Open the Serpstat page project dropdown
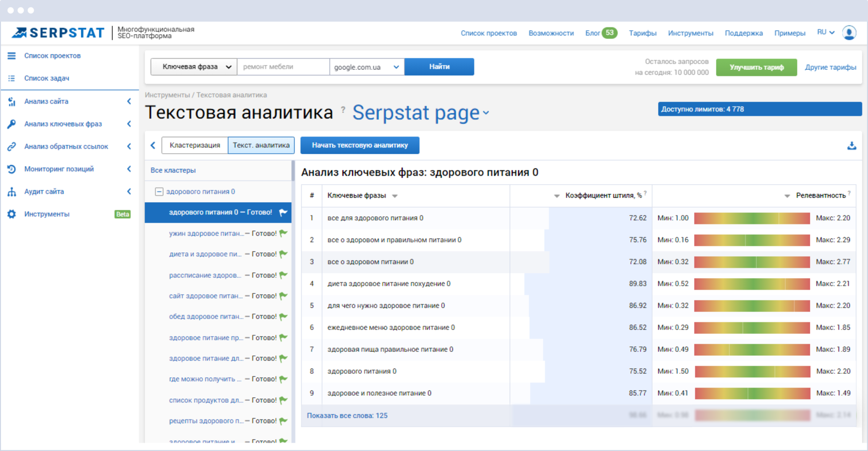Viewport: 868px width, 451px height. pyautogui.click(x=421, y=113)
